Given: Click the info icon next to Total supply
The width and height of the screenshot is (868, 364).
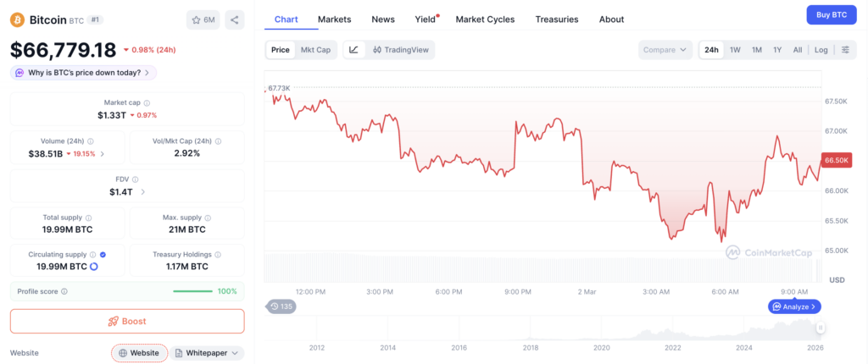Looking at the screenshot, I should pos(88,218).
